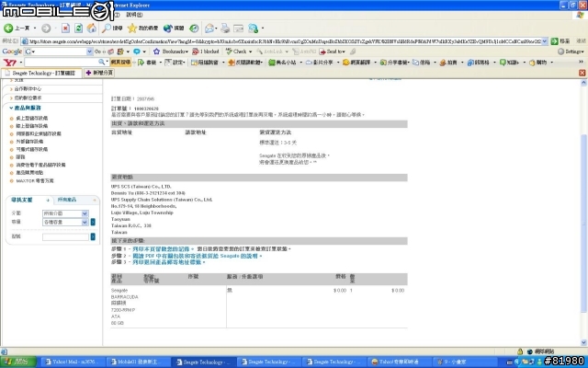Image resolution: width=588 pixels, height=368 pixels.
Task: Select the Seagate Technology tab
Action: [41, 73]
